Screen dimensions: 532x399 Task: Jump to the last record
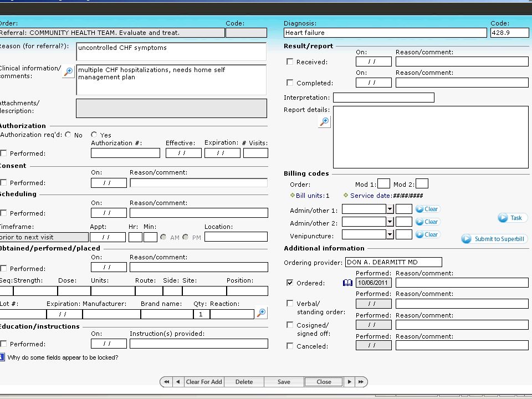pos(361,382)
